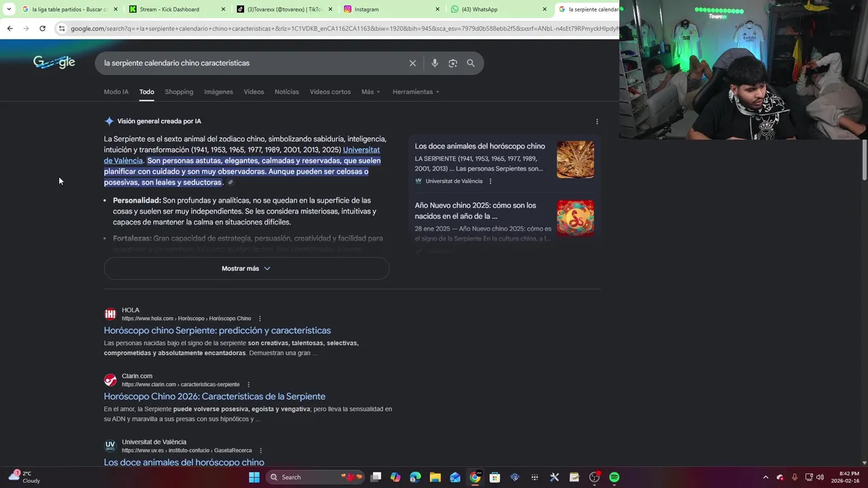Switch to Modo IA tab

coord(116,91)
